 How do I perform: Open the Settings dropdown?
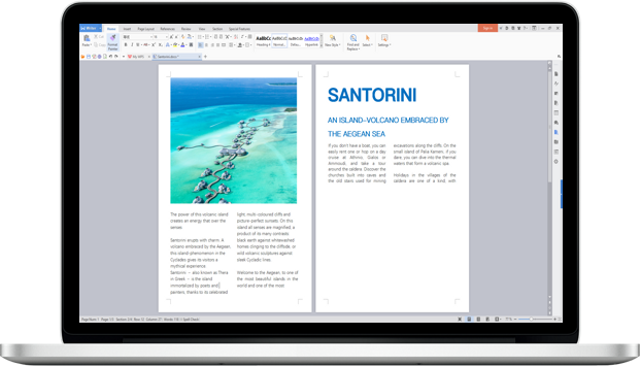(384, 41)
